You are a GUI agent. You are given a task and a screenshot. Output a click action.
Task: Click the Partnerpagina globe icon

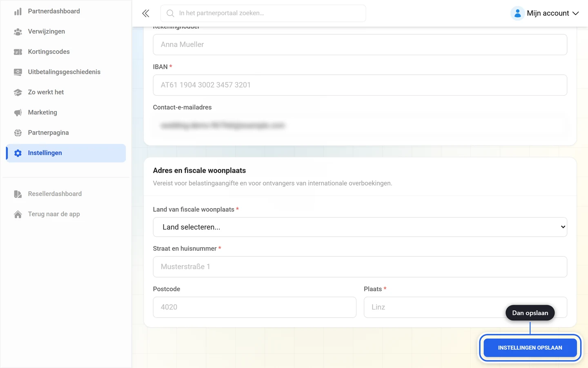coord(18,133)
